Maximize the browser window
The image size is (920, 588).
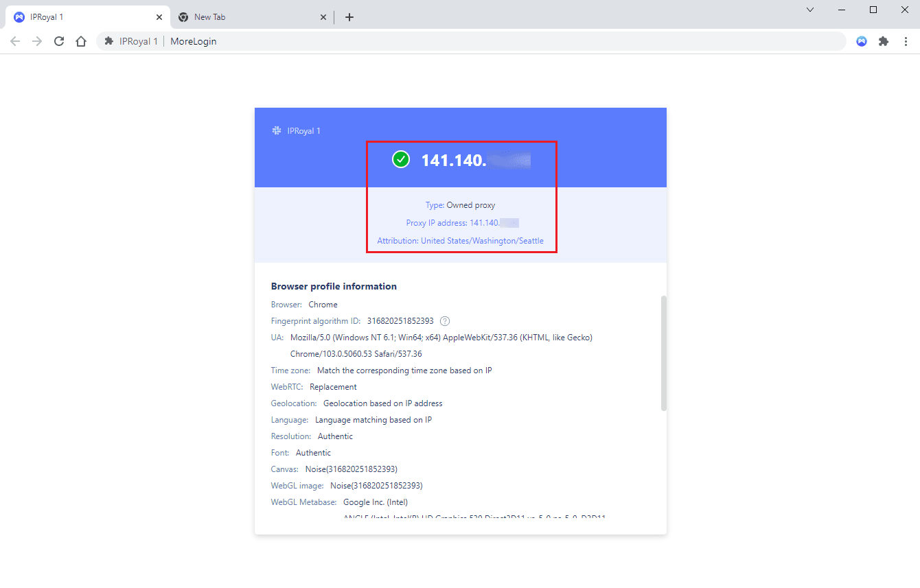(873, 10)
